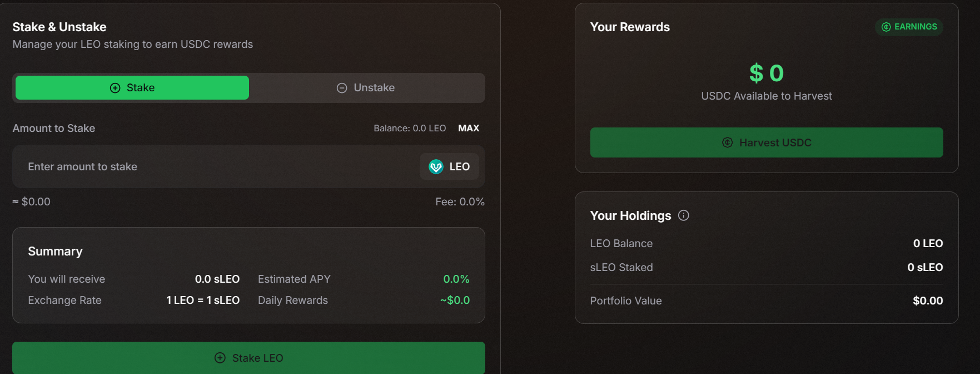980x374 pixels.
Task: Click the Balance: 0.0 LEO text
Action: point(410,128)
